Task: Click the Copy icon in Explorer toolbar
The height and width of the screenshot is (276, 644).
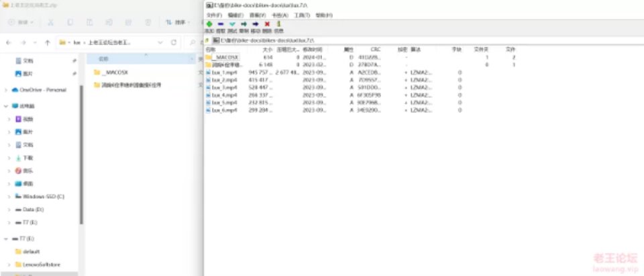Action: (x=70, y=22)
